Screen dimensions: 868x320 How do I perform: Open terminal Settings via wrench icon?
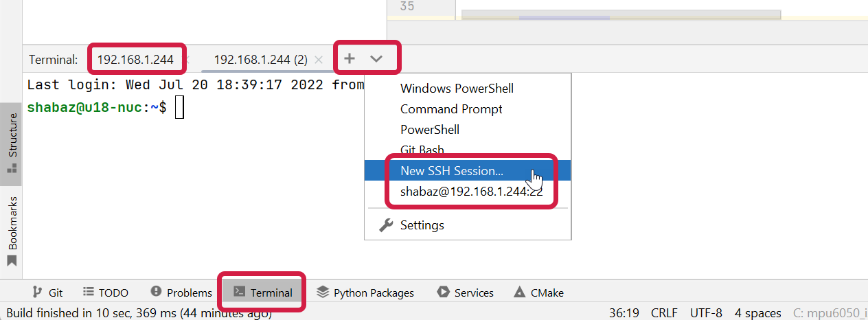421,225
